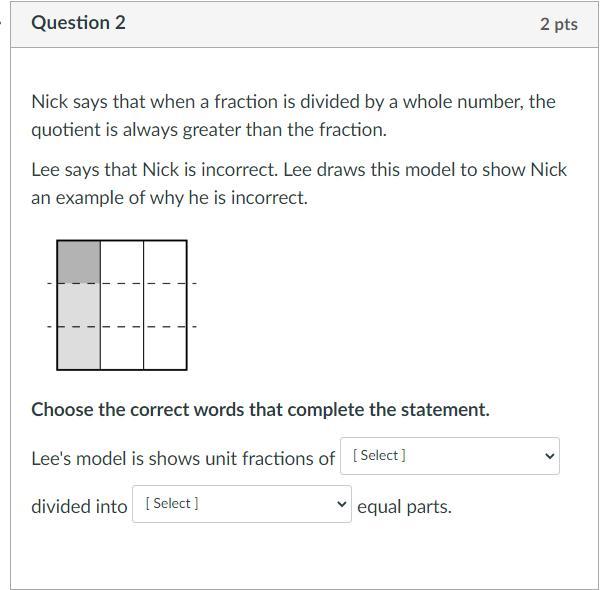Click the "Lee's model is shows unit fractions of" text
This screenshot has height=590, width=616.
pyautogui.click(x=183, y=458)
